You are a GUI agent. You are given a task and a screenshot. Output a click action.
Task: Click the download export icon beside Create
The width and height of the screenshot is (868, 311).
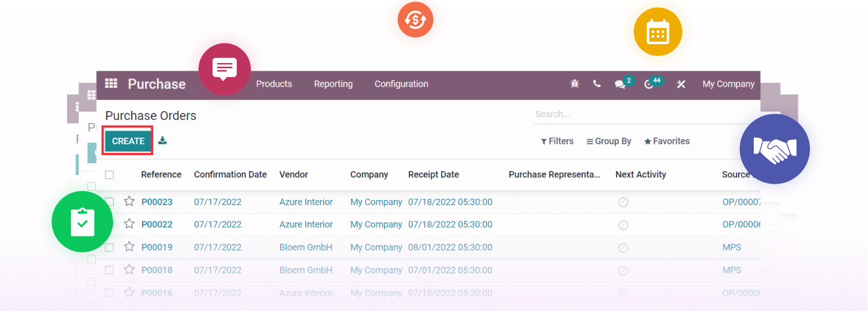163,141
